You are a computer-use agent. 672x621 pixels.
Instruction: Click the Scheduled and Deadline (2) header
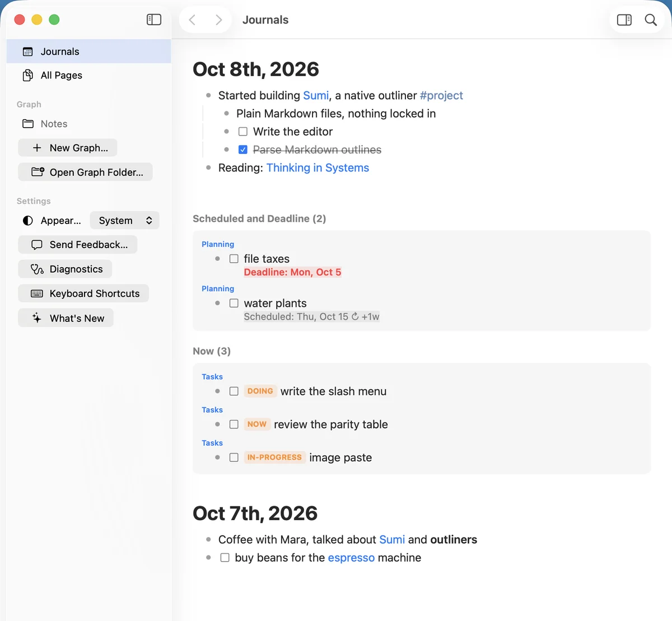[259, 218]
